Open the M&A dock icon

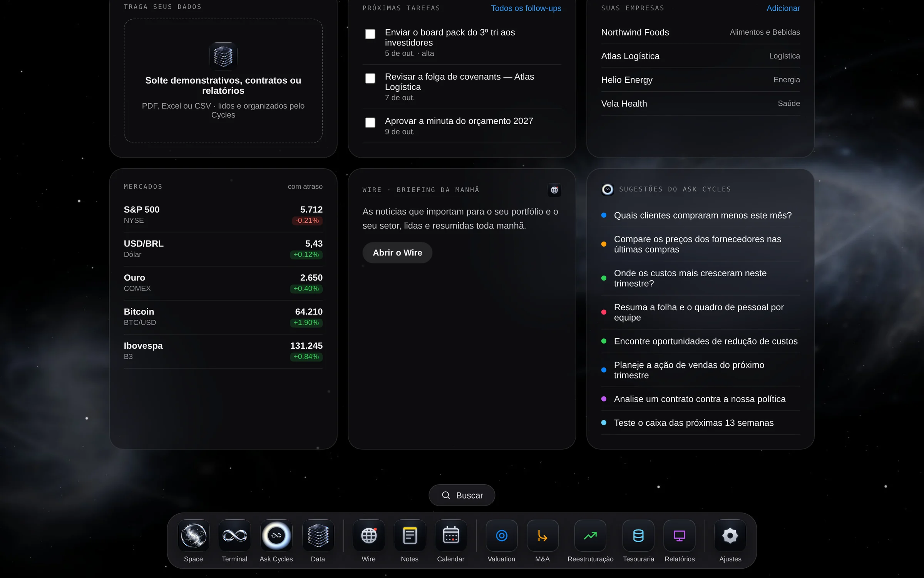(542, 535)
